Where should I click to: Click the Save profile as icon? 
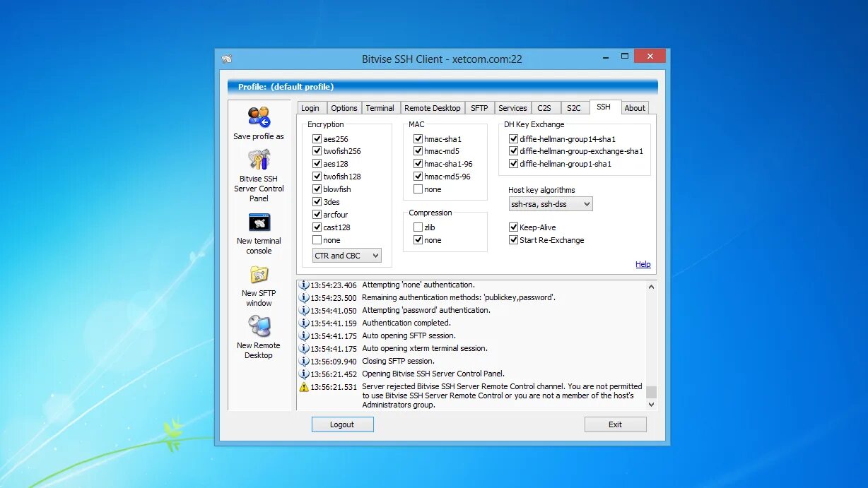259,117
